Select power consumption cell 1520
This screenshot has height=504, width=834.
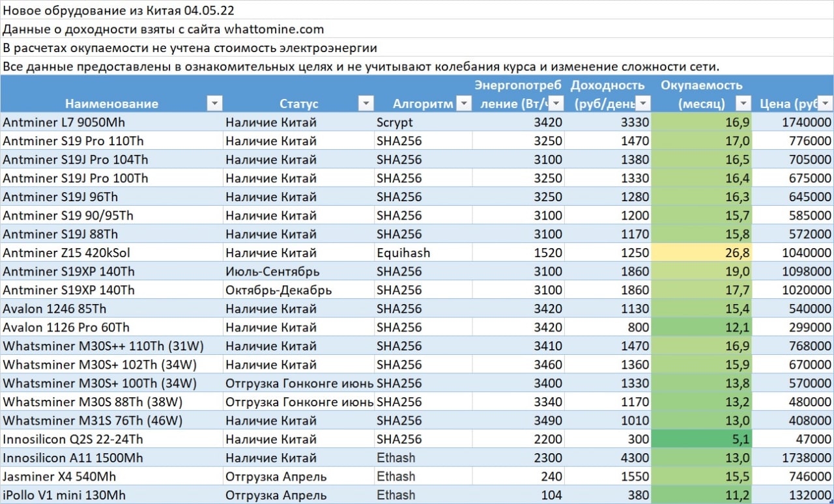pyautogui.click(x=519, y=253)
